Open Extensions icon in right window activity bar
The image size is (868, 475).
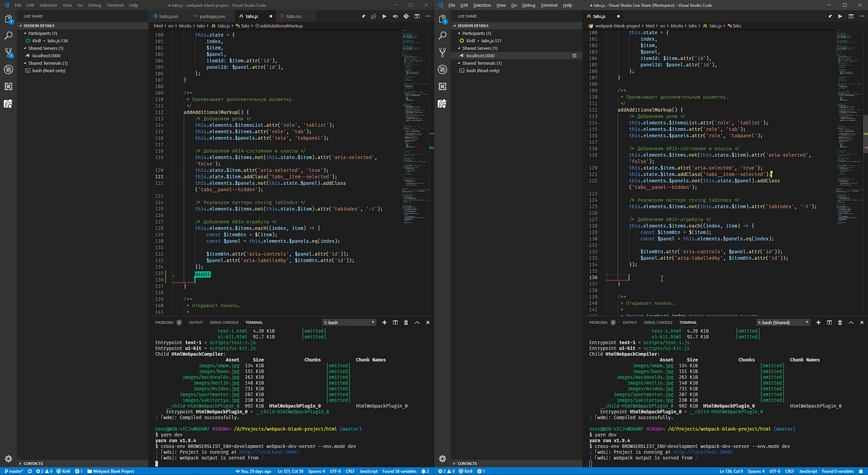pyautogui.click(x=442, y=86)
